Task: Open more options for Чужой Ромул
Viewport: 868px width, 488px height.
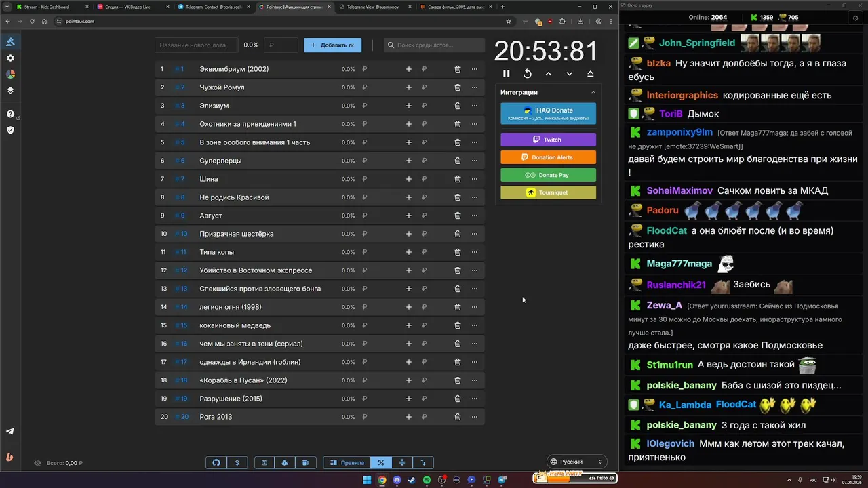Action: point(475,87)
